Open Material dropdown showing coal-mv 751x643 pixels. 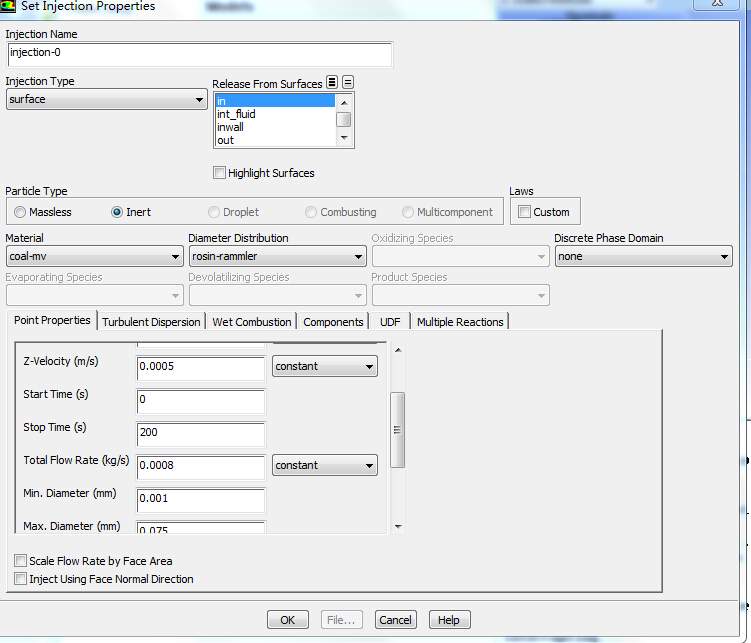point(95,256)
